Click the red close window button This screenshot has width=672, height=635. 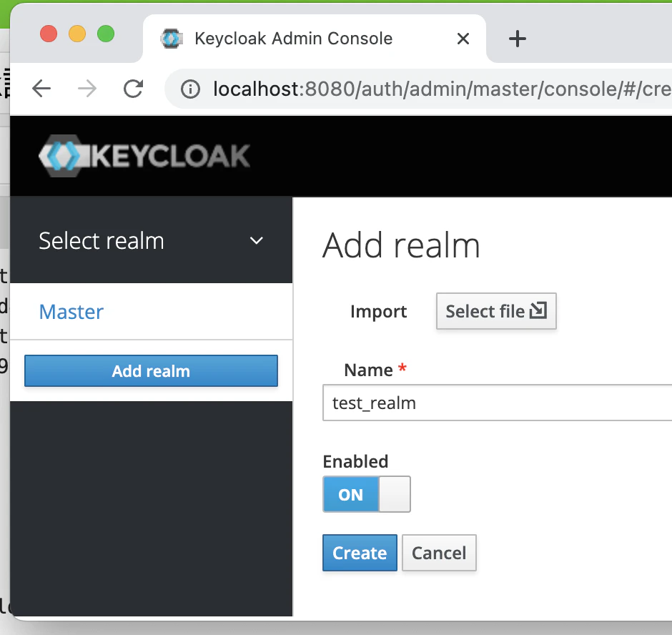tap(49, 34)
